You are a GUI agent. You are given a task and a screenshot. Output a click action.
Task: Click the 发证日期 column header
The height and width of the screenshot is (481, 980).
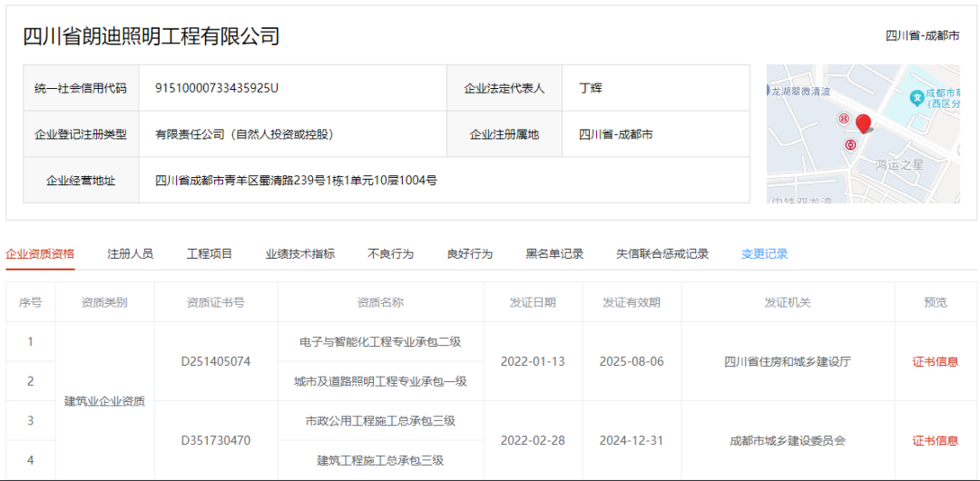click(533, 302)
